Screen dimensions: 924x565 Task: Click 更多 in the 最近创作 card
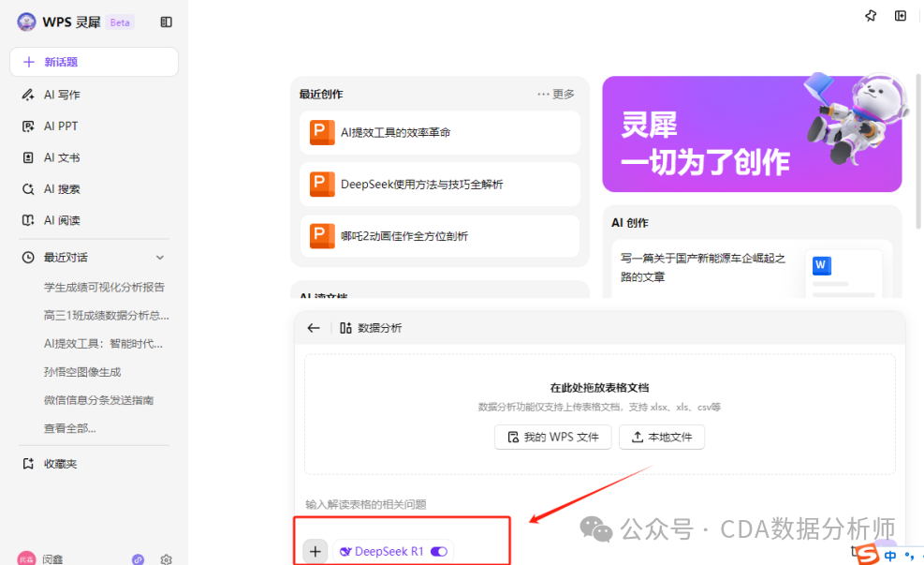556,94
